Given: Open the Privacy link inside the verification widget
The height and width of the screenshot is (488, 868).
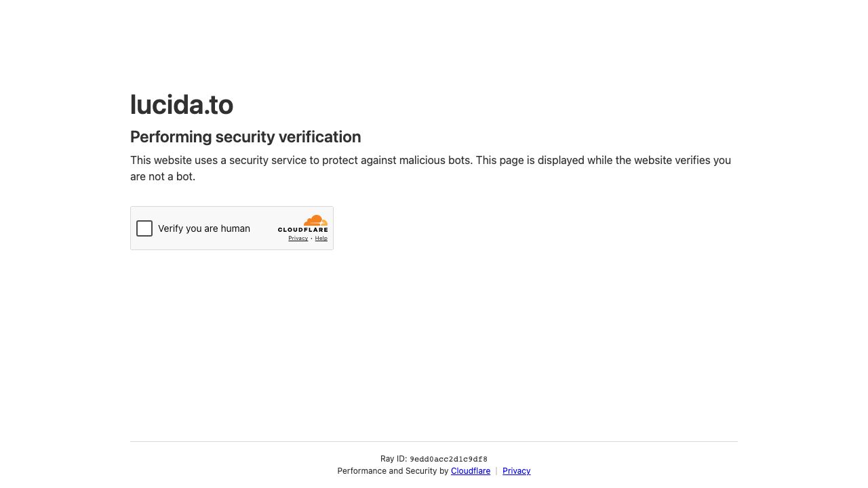Looking at the screenshot, I should [x=298, y=239].
